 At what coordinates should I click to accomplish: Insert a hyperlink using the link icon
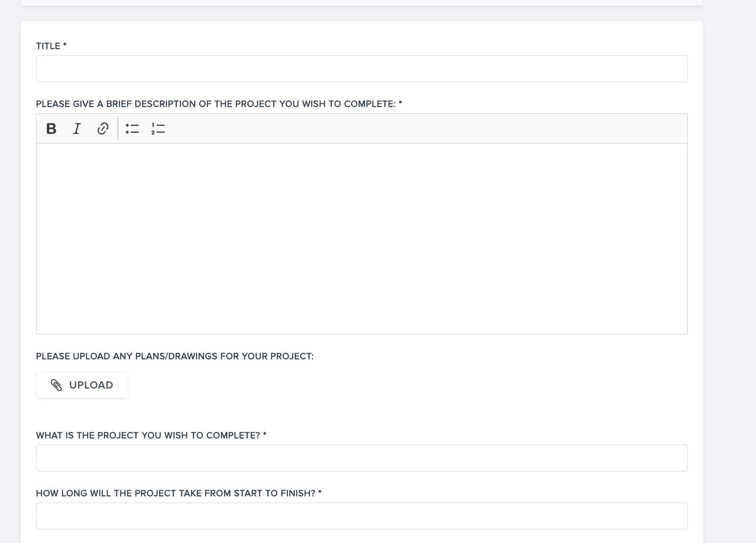[x=103, y=129]
